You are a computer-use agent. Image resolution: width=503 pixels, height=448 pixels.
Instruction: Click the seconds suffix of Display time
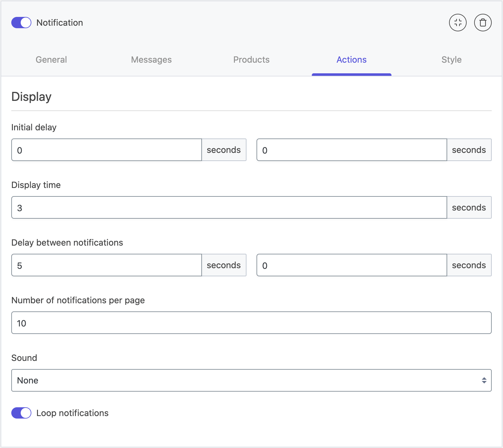[x=469, y=207]
